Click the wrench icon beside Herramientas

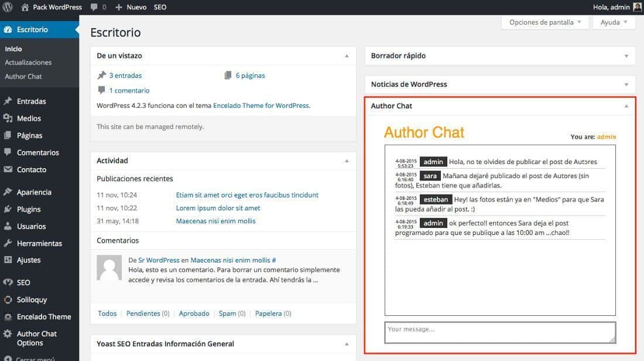click(x=8, y=243)
